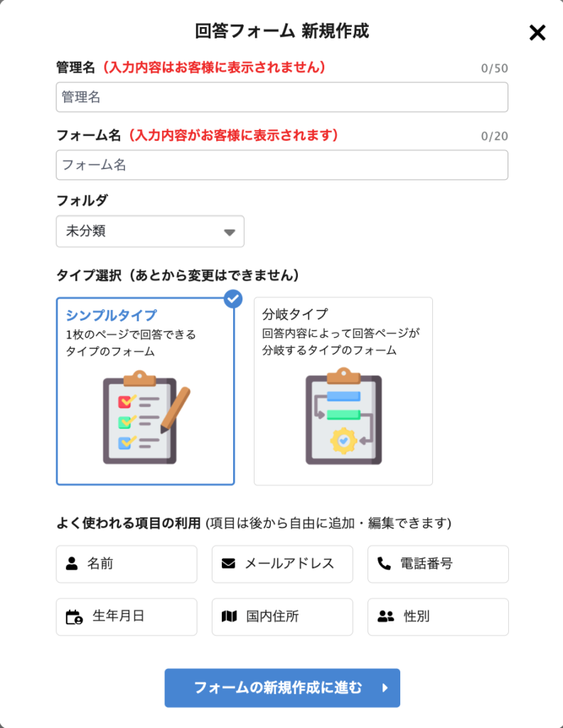This screenshot has width=563, height=728.
Task: Click the calendar icon for 生年月日
Action: tap(74, 617)
